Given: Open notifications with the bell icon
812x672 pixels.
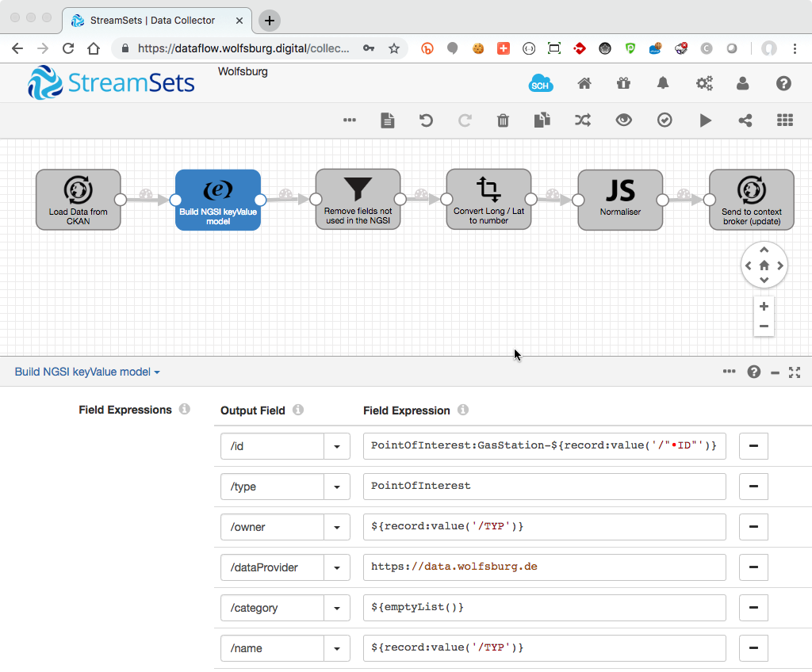Looking at the screenshot, I should coord(663,83).
